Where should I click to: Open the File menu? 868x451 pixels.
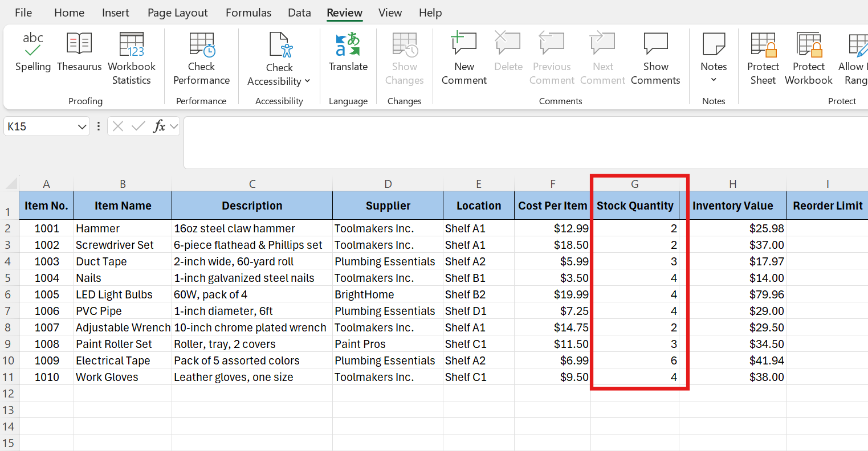pyautogui.click(x=23, y=13)
